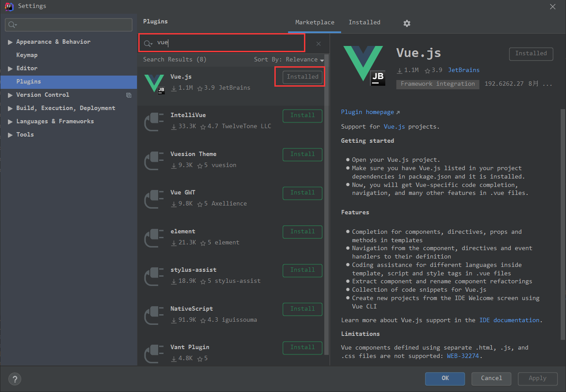
Task: Open the help question mark icon
Action: (x=15, y=379)
